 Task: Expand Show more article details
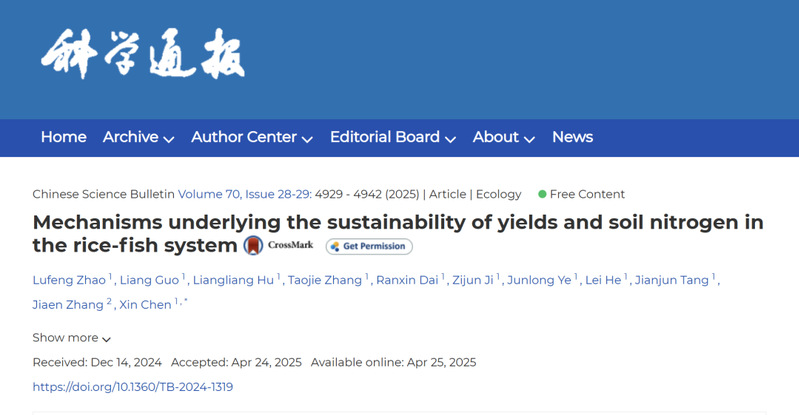[x=71, y=338]
